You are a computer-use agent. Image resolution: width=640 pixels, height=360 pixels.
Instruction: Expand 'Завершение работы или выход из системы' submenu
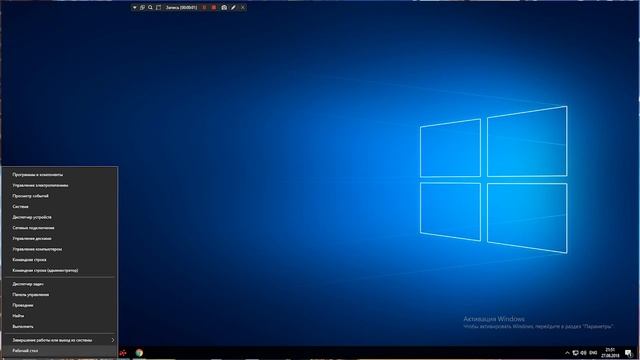click(x=60, y=340)
